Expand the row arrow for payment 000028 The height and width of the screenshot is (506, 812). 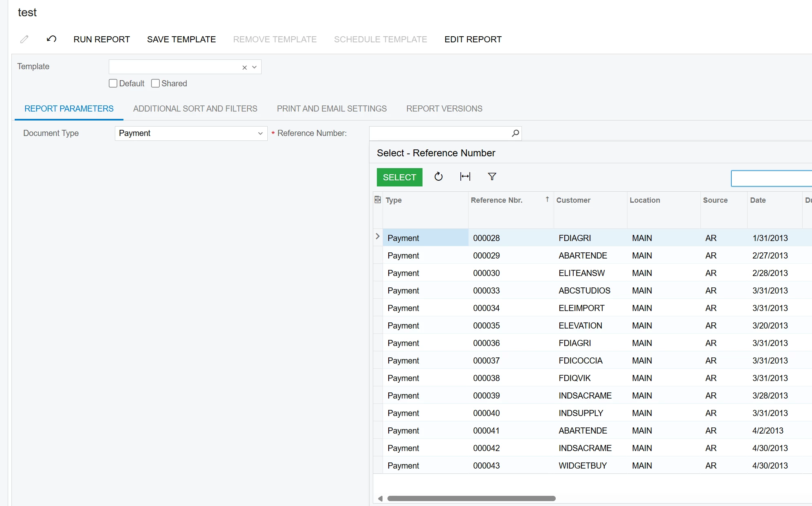click(378, 237)
